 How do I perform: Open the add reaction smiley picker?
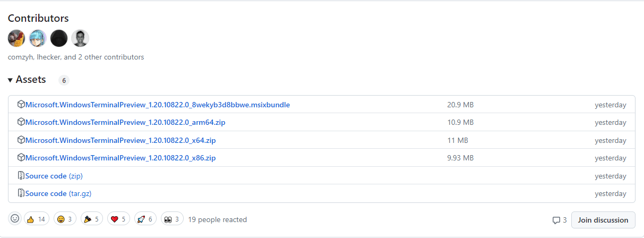tap(15, 219)
